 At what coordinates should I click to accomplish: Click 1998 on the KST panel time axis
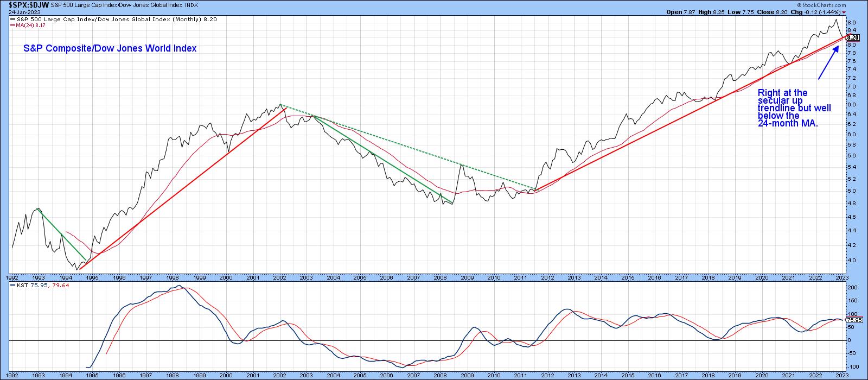tap(173, 375)
